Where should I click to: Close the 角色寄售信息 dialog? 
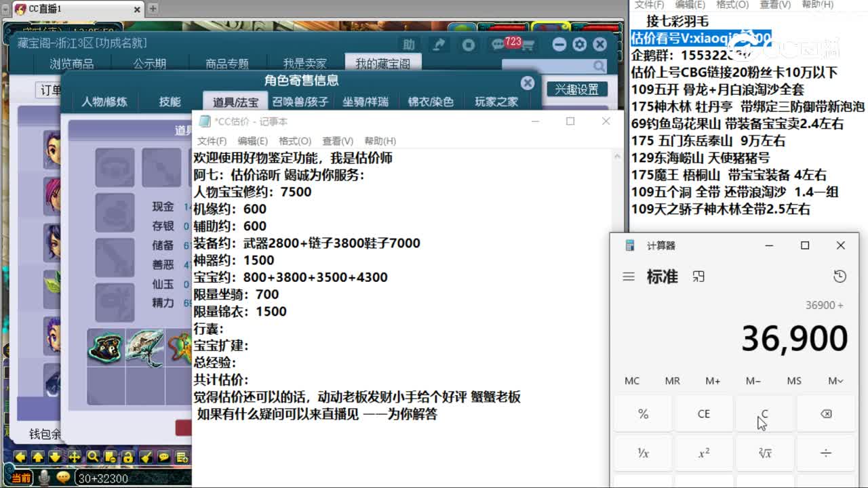point(528,83)
